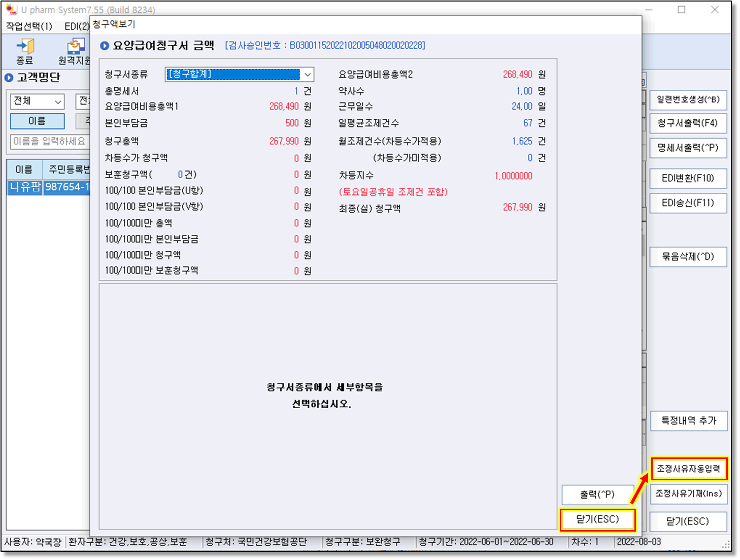740x560 pixels.
Task: Click the EDI송신(F11) button
Action: (x=688, y=203)
